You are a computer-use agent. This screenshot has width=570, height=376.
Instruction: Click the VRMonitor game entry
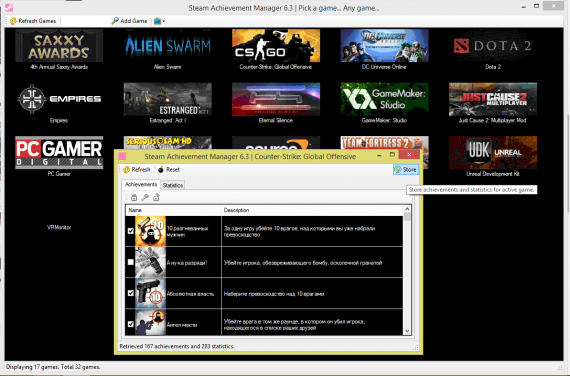tap(59, 227)
